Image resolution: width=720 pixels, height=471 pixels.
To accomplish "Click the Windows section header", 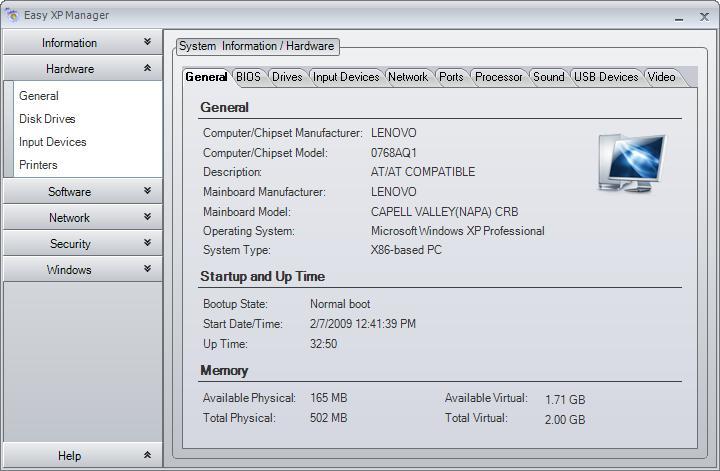I will pyautogui.click(x=83, y=269).
